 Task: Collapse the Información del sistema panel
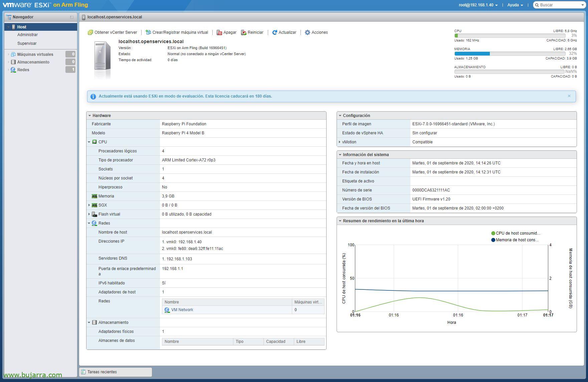pyautogui.click(x=340, y=155)
